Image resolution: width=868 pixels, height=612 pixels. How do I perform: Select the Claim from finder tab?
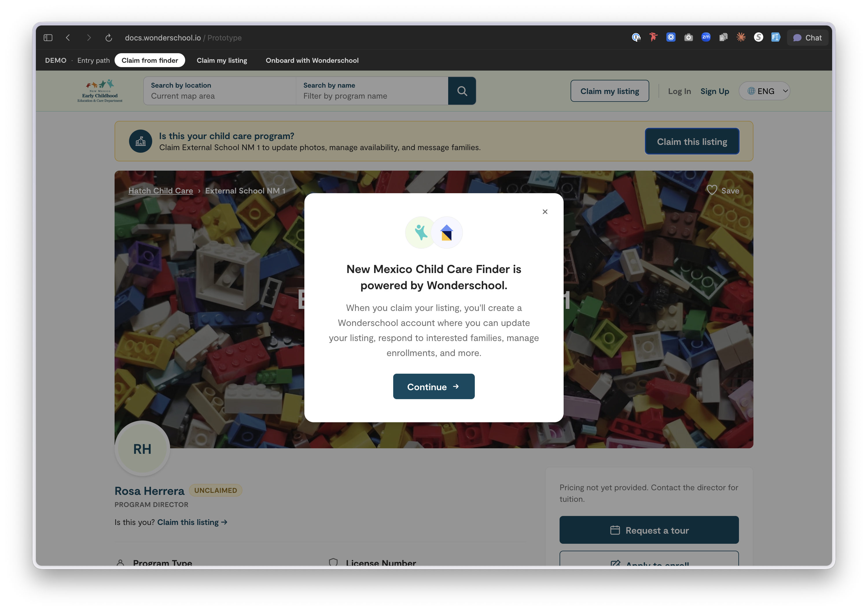point(150,60)
